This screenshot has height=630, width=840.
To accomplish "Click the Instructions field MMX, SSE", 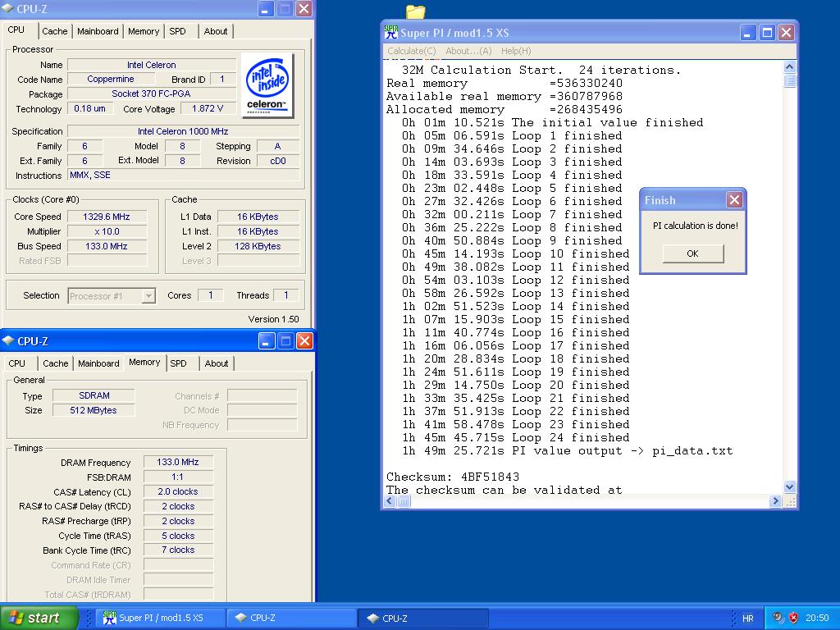I will coord(183,176).
